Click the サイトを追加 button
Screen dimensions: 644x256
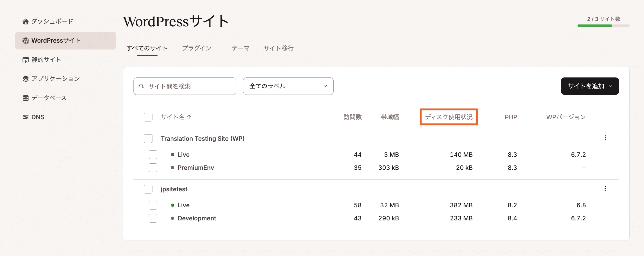pyautogui.click(x=586, y=86)
